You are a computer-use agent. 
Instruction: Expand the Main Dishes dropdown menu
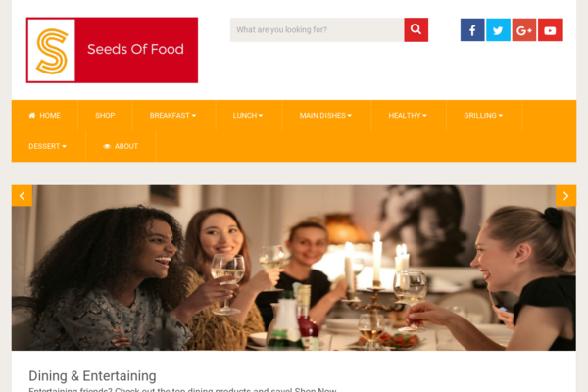pos(325,116)
